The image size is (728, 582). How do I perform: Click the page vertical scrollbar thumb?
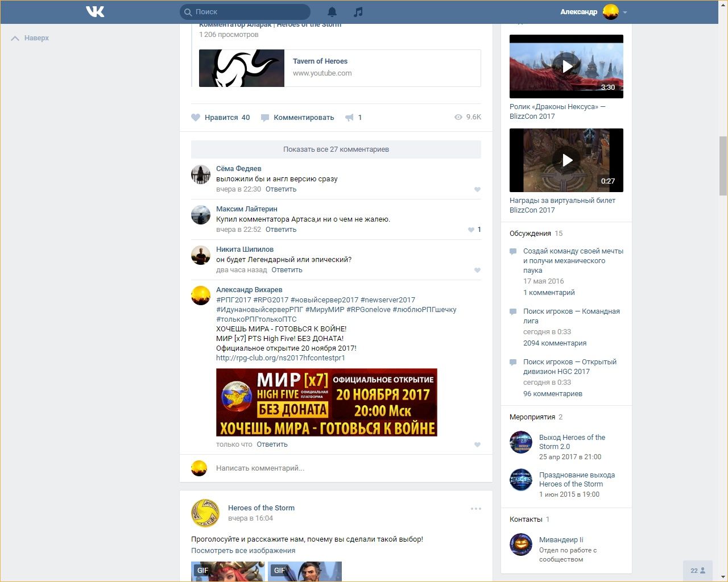point(723,166)
